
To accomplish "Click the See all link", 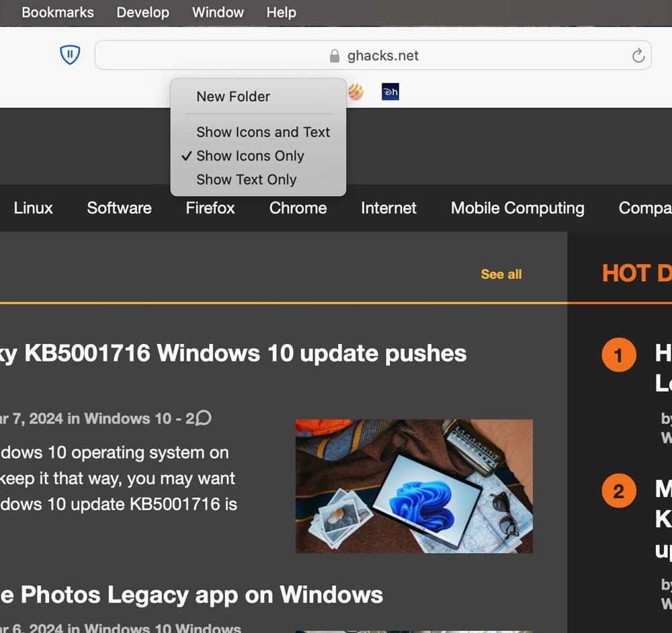I will tap(501, 274).
